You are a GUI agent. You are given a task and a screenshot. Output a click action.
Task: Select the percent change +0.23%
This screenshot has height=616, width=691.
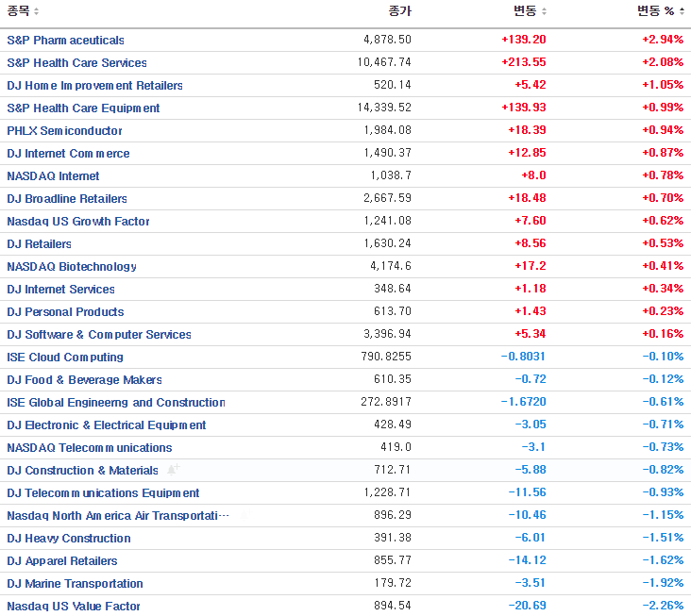[663, 311]
